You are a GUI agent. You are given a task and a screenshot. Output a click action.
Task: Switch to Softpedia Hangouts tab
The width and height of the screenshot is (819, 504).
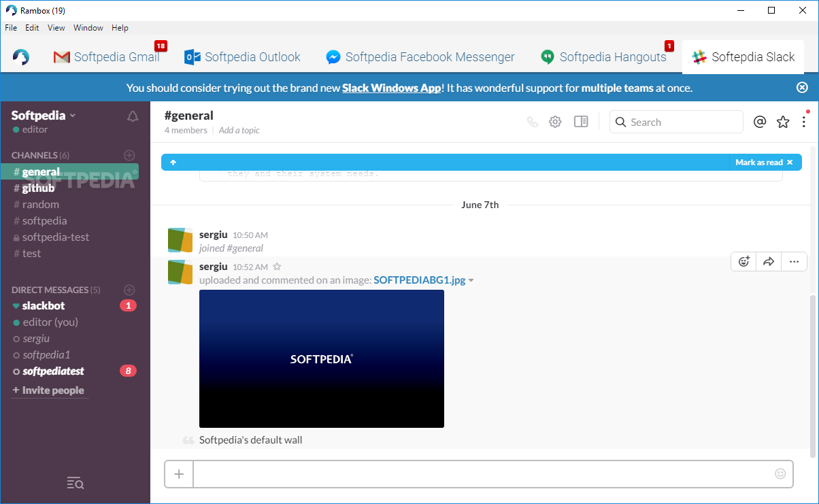[604, 57]
